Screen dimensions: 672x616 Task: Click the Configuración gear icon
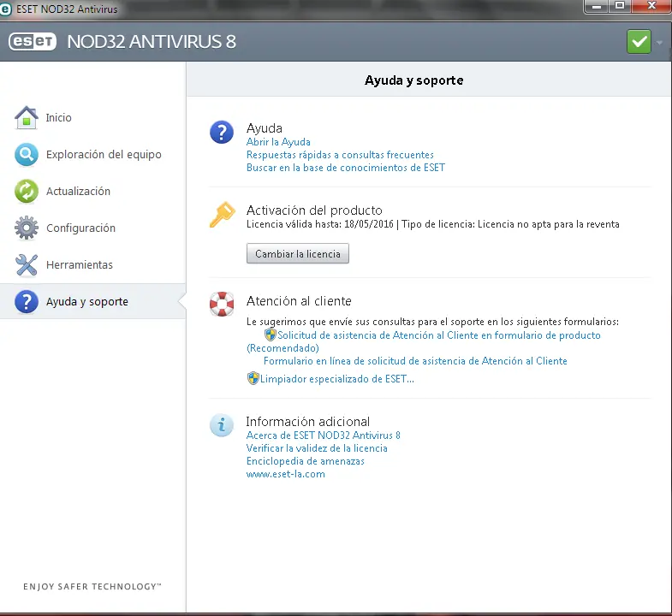[27, 228]
